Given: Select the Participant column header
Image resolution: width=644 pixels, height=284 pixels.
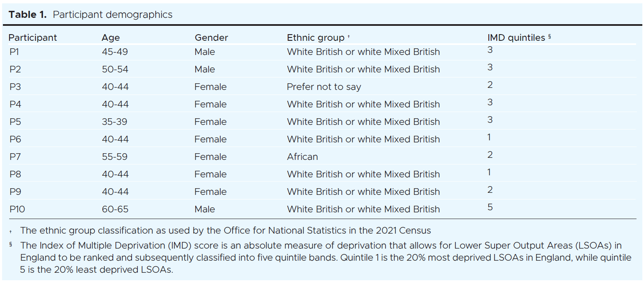Looking at the screenshot, I should click(x=32, y=37).
